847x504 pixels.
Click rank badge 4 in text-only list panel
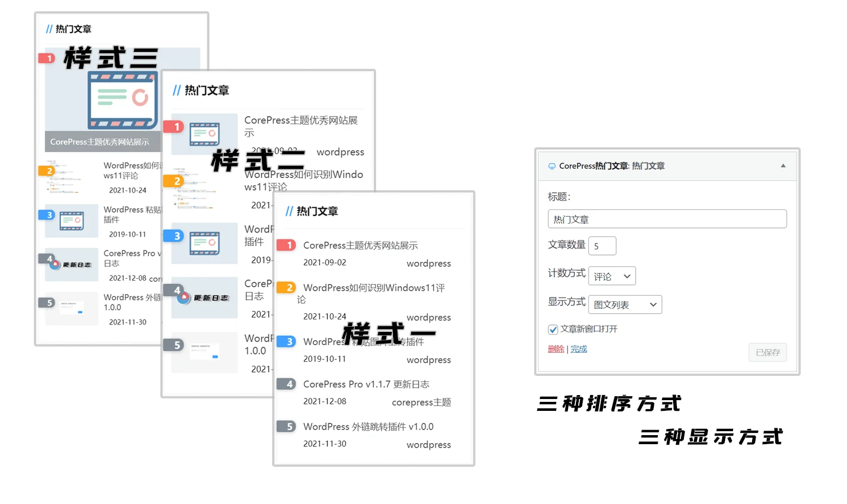(287, 384)
